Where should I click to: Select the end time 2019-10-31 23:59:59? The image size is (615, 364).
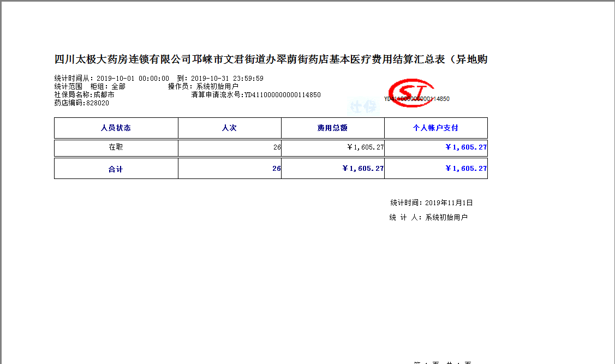227,79
